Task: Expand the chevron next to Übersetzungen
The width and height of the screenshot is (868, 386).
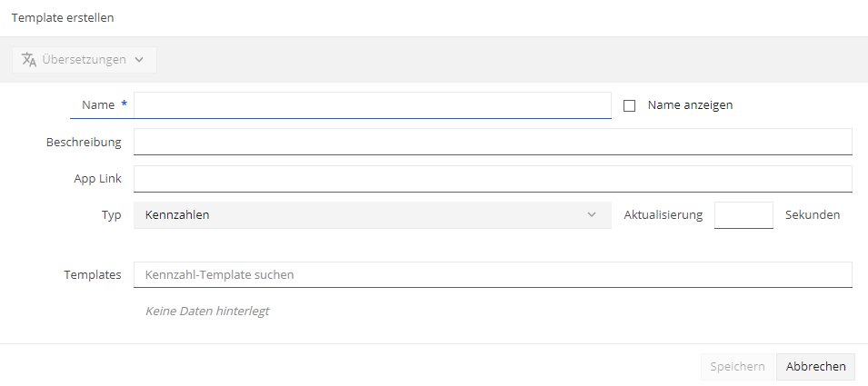Action: tap(139, 60)
